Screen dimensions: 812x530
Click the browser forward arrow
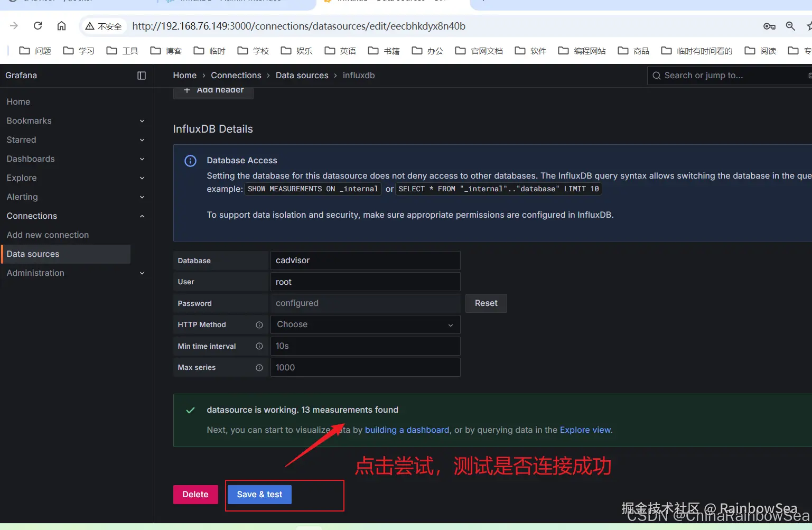click(x=14, y=26)
